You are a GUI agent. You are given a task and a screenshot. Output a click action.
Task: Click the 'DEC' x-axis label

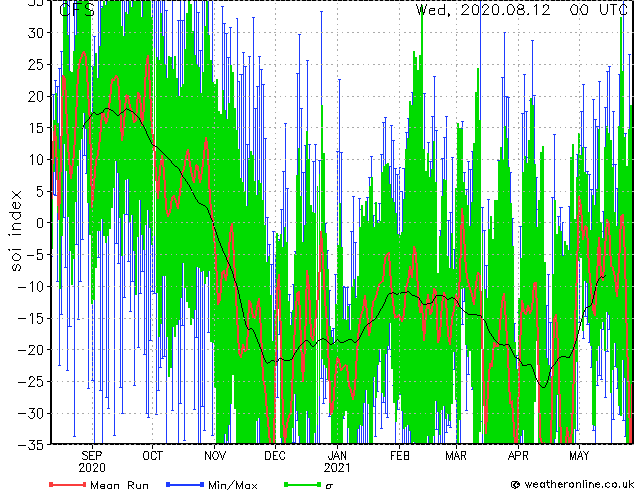pyautogui.click(x=275, y=456)
